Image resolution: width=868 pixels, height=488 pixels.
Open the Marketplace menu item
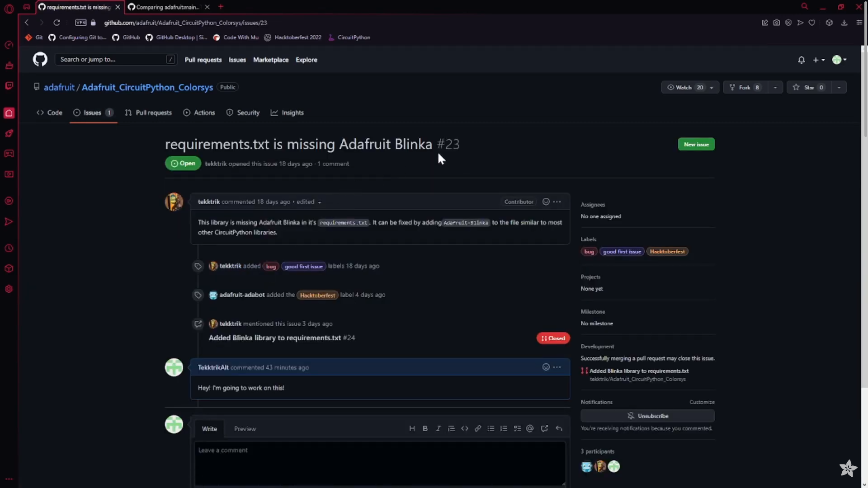[x=271, y=59]
